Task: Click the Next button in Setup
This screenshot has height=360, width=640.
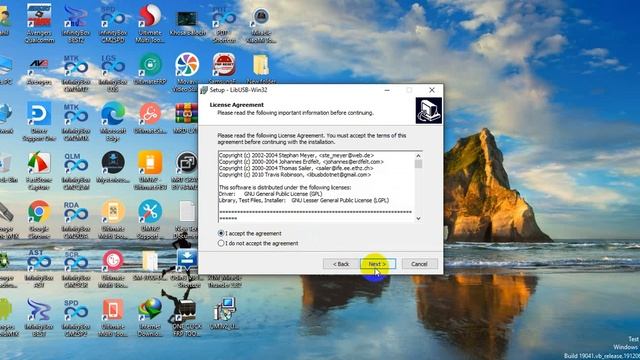Action: (377, 264)
